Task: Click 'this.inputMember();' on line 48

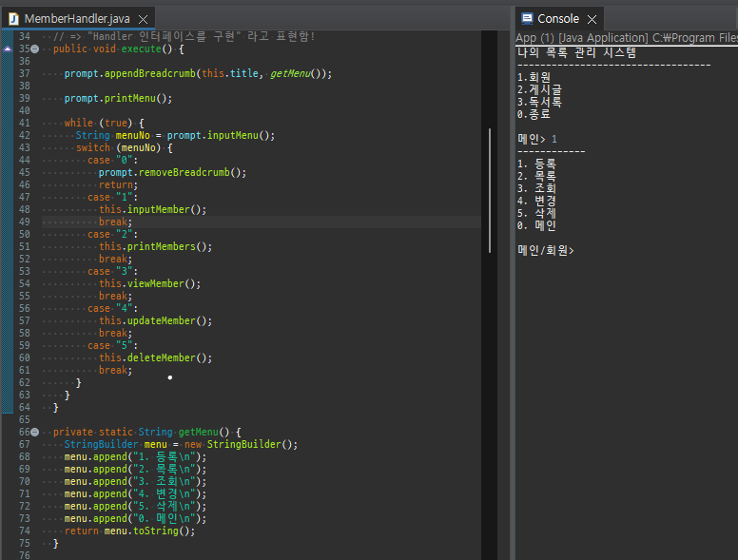Action: [x=152, y=209]
